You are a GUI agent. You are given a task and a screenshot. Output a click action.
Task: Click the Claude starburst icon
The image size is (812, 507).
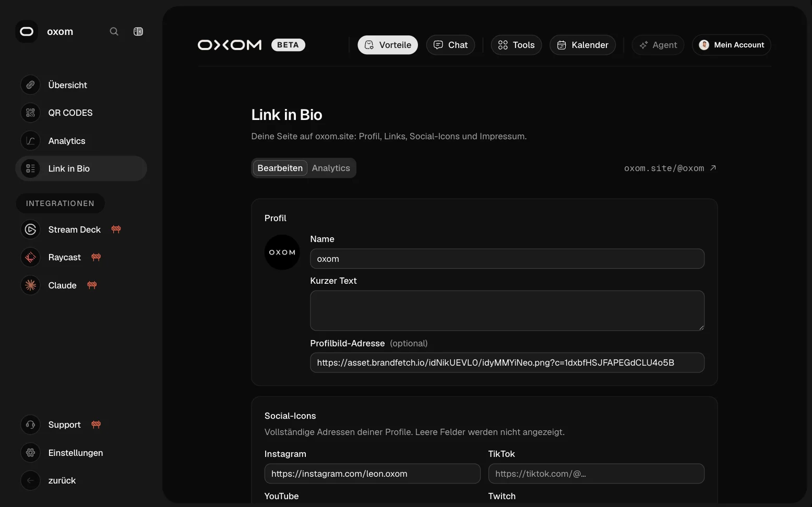pos(30,285)
